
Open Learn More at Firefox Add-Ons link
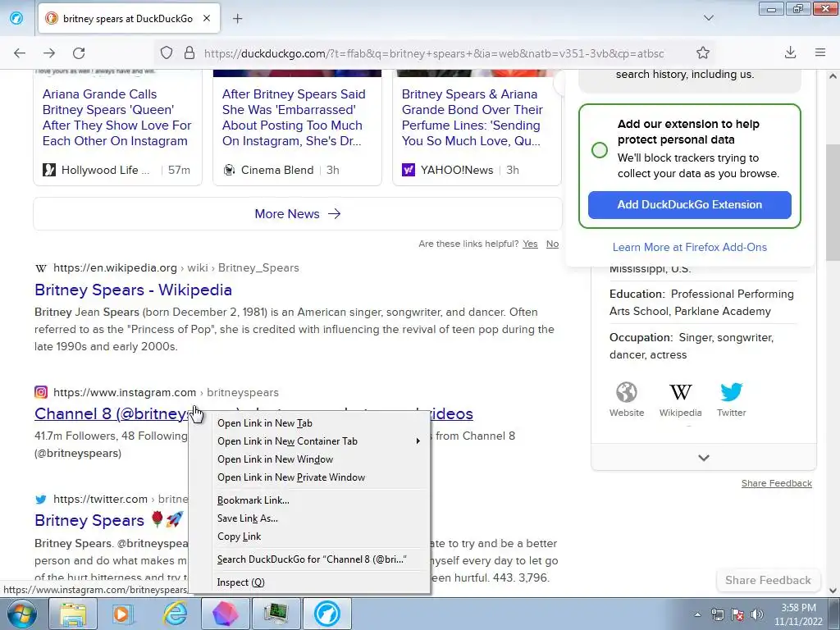(689, 247)
